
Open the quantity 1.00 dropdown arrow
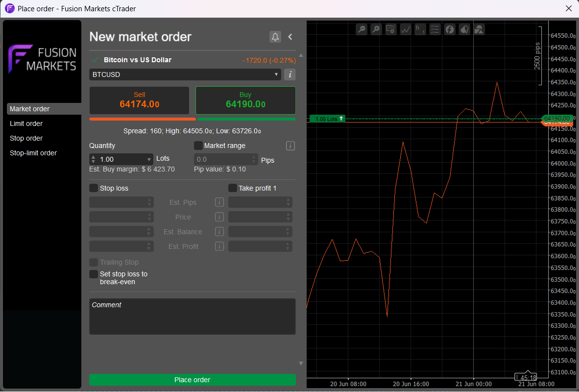[149, 160]
